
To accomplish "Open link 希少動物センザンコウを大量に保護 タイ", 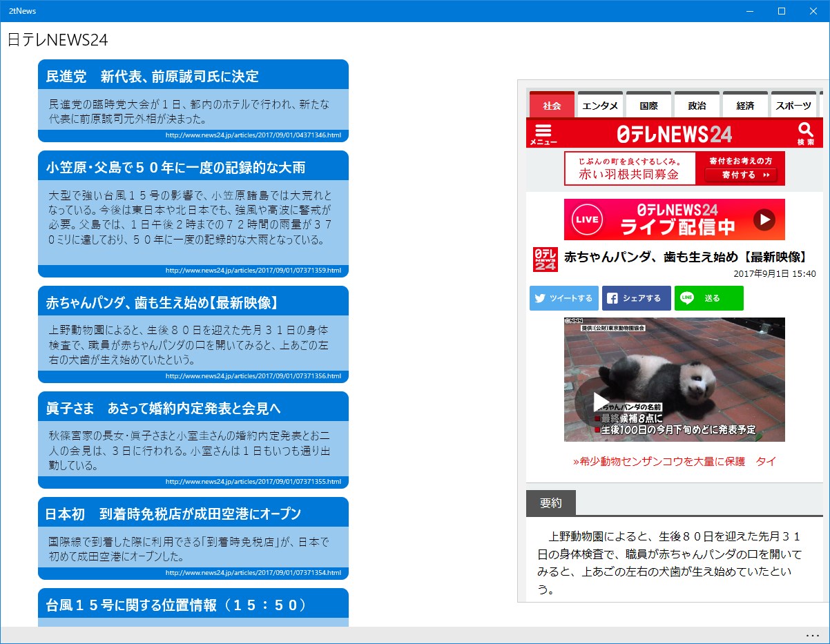I will 675,461.
